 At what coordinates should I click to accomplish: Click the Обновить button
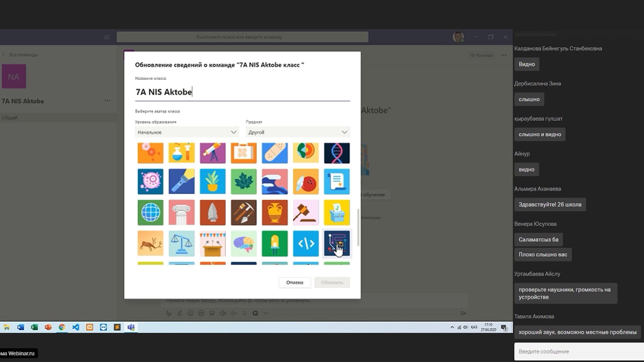332,283
